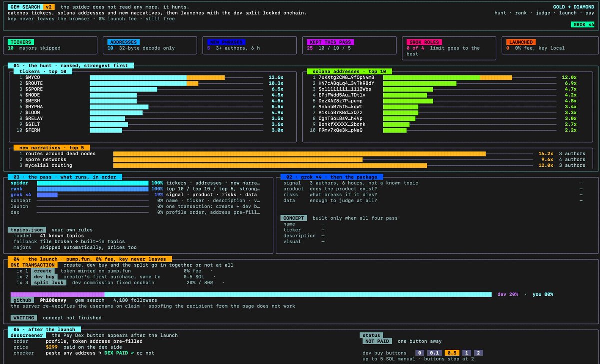The image size is (600, 364).
Task: Click the $299 price value
Action: pyautogui.click(x=52, y=347)
